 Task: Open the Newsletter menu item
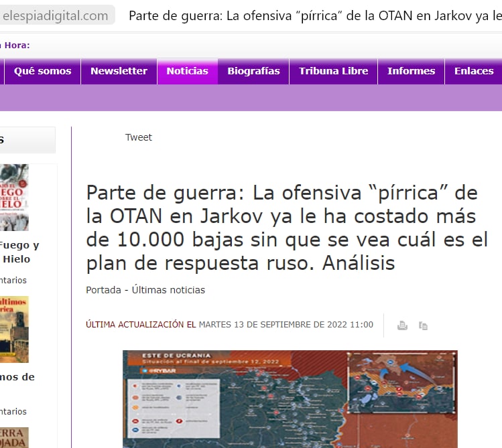click(x=119, y=71)
